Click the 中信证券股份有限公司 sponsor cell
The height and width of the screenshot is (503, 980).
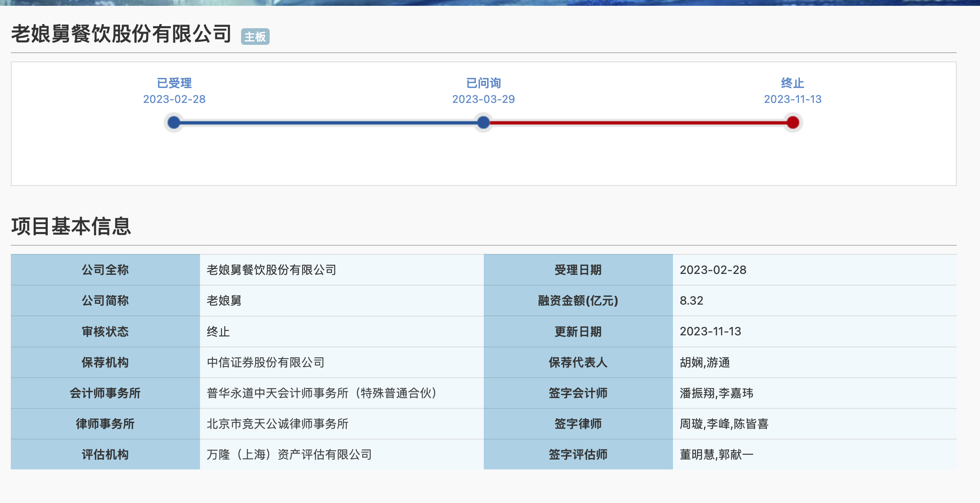pyautogui.click(x=266, y=362)
